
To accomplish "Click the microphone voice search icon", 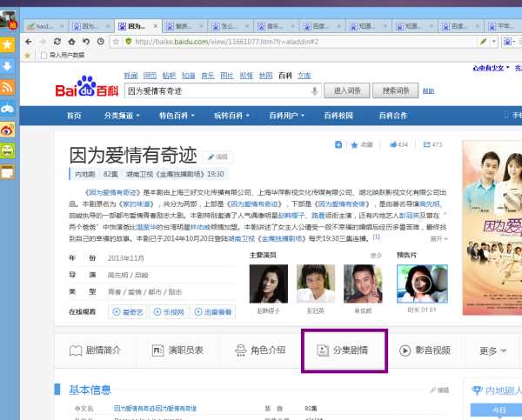I will (x=314, y=90).
